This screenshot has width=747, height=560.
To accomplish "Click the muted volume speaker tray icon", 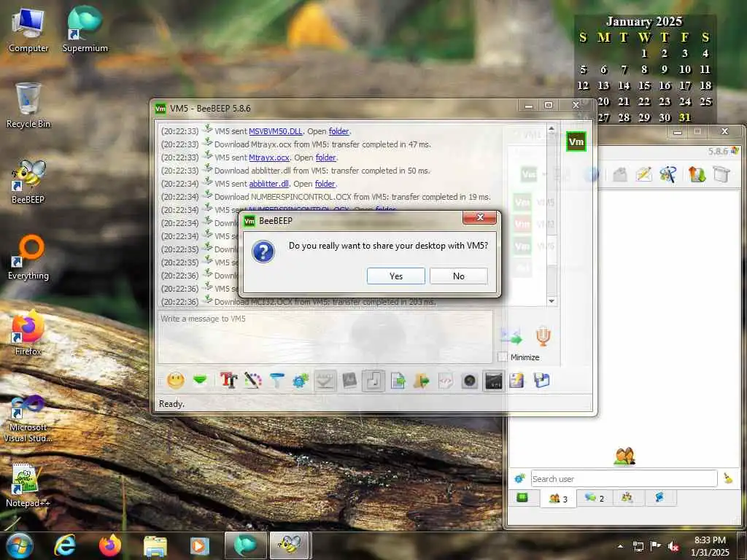I will [673, 546].
